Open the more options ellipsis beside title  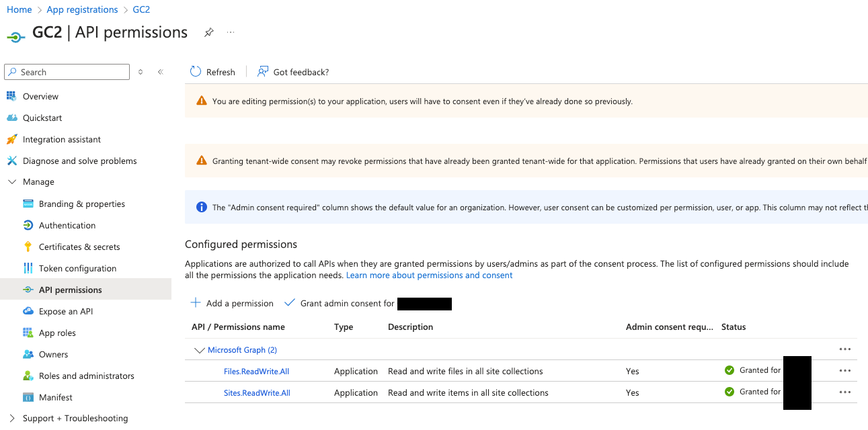click(231, 32)
